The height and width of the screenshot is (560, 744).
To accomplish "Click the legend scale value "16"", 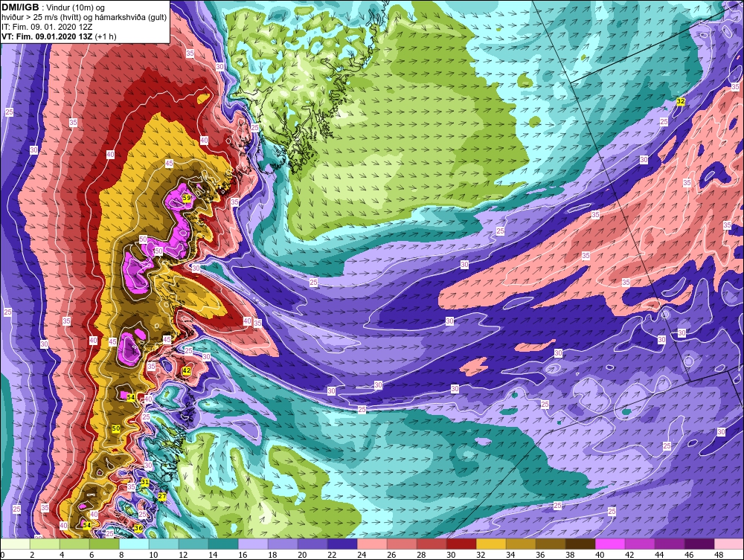I will click(x=242, y=555).
